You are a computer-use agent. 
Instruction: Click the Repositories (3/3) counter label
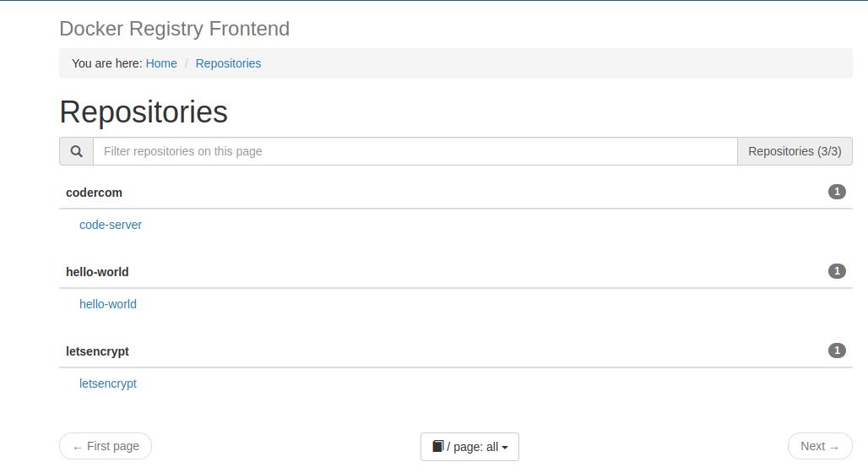(795, 151)
